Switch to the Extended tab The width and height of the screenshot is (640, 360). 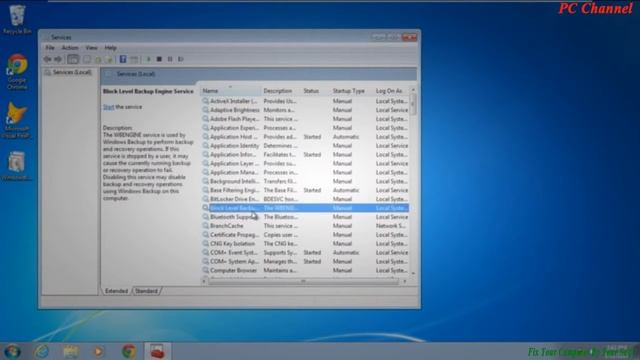[116, 291]
